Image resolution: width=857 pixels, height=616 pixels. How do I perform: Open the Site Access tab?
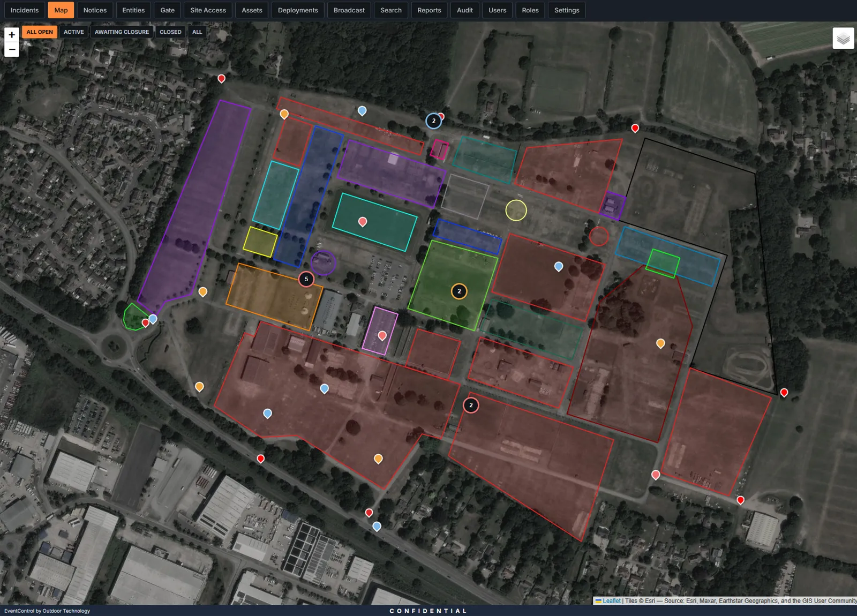pos(208,10)
